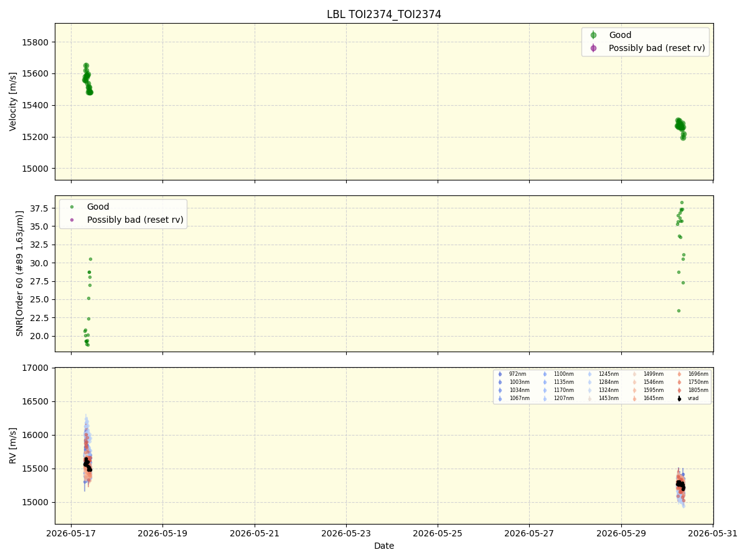Click the 2026-05-19 date tick label
This screenshot has width=747, height=560.
click(x=162, y=533)
